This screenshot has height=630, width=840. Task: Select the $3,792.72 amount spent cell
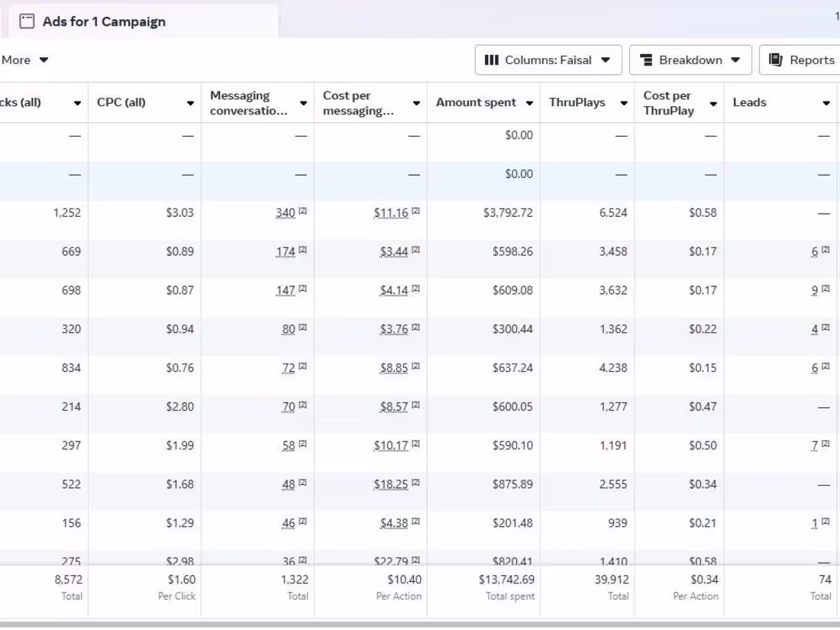tap(508, 213)
